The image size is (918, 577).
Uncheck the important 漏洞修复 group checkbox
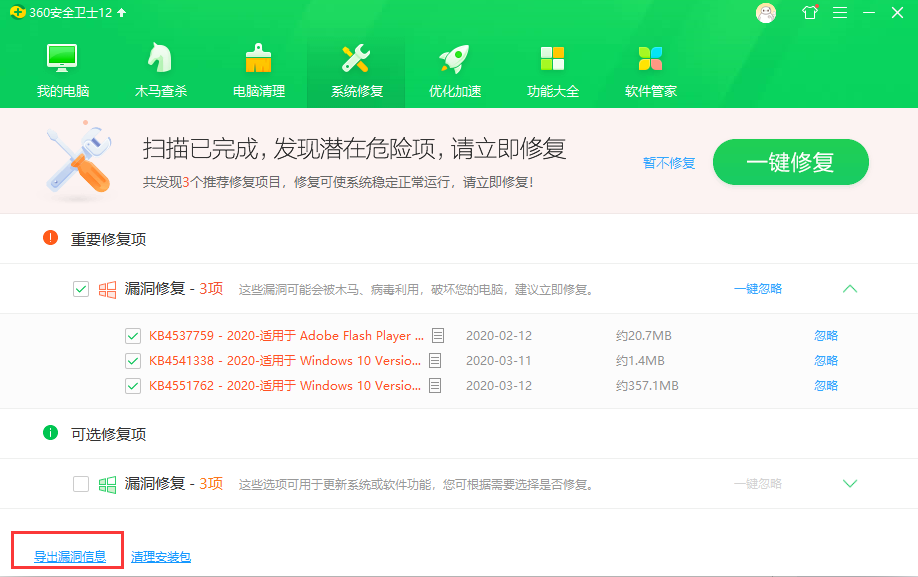(81, 289)
